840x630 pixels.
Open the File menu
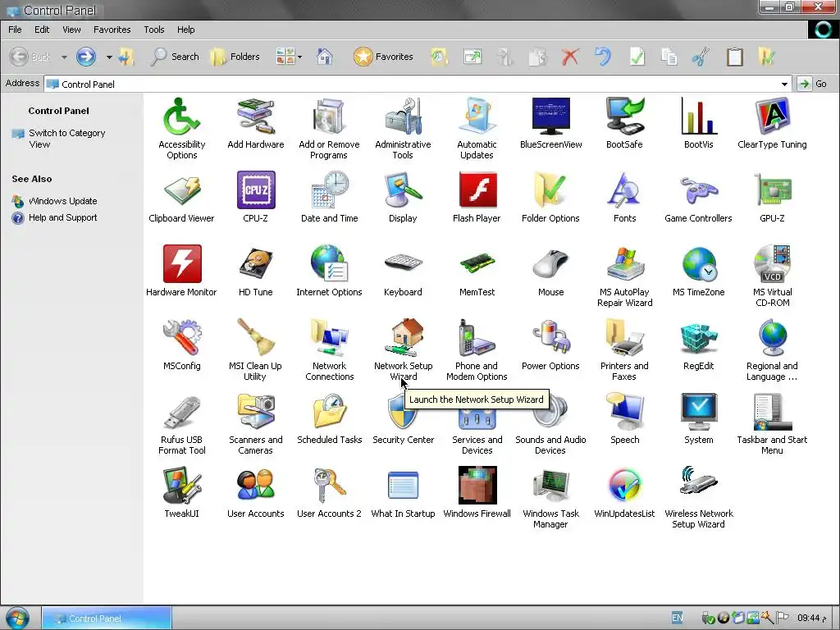tap(15, 30)
